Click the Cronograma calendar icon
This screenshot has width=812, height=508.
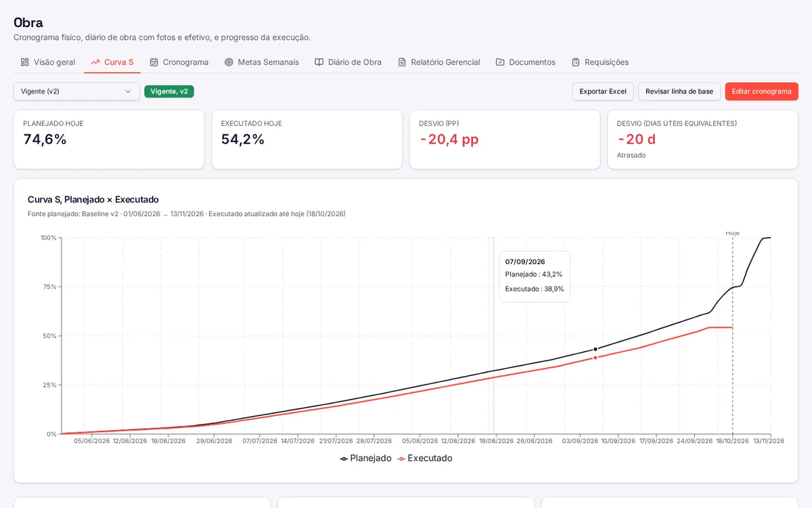[x=154, y=62]
